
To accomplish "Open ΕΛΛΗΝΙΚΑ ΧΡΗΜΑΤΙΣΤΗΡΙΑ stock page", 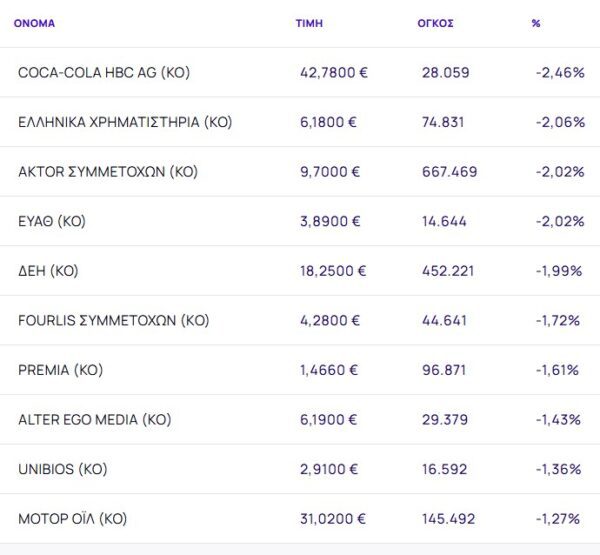I will [x=125, y=122].
